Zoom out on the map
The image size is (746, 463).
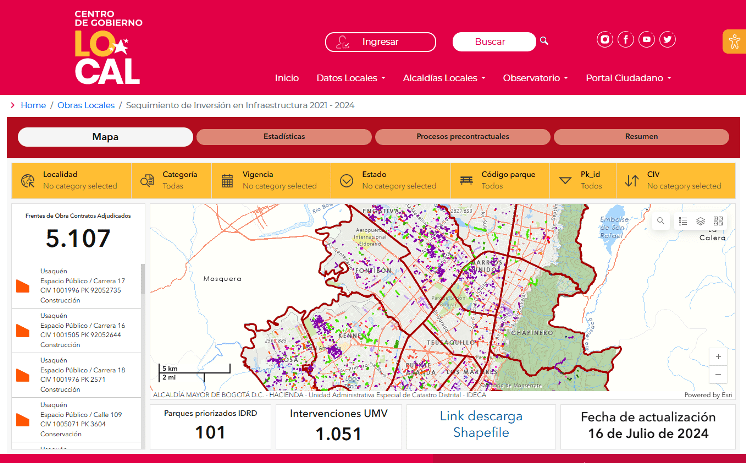coord(718,375)
